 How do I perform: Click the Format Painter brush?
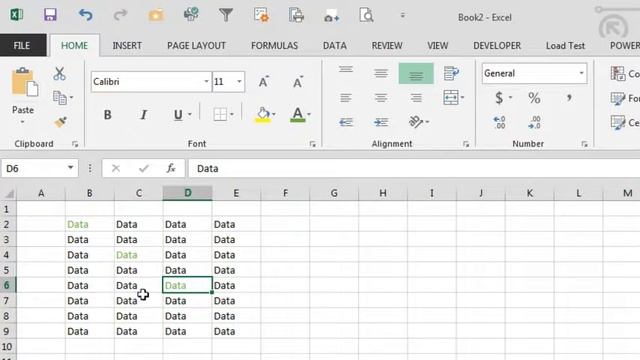pos(61,122)
